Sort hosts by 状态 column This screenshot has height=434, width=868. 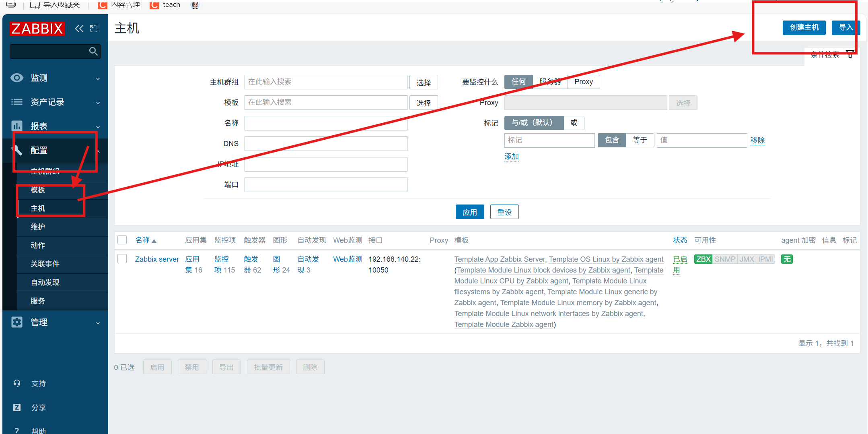(680, 240)
